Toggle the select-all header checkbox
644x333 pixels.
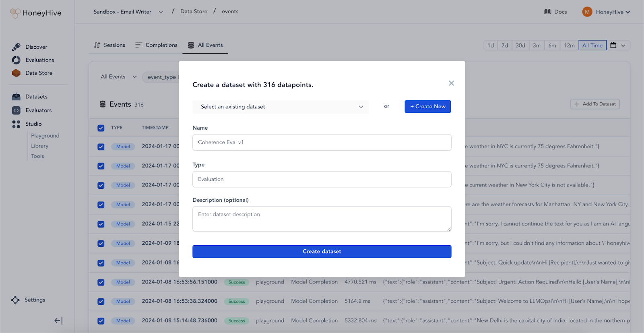[x=101, y=128]
